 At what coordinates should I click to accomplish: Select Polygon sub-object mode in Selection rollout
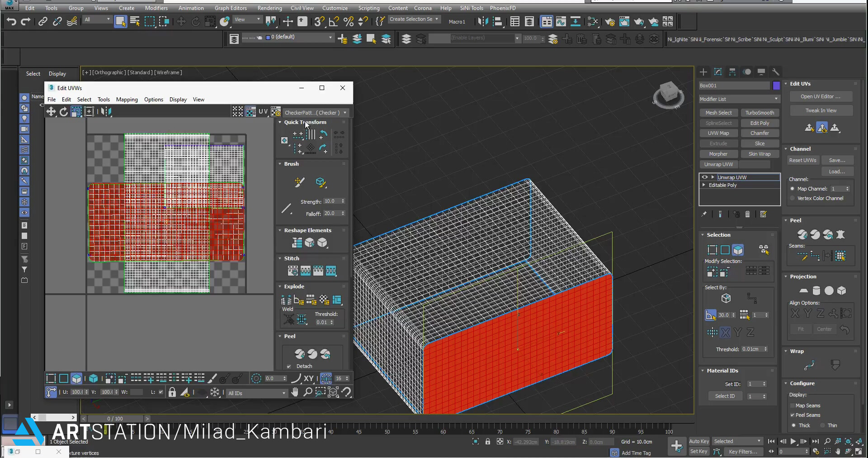[x=738, y=250]
